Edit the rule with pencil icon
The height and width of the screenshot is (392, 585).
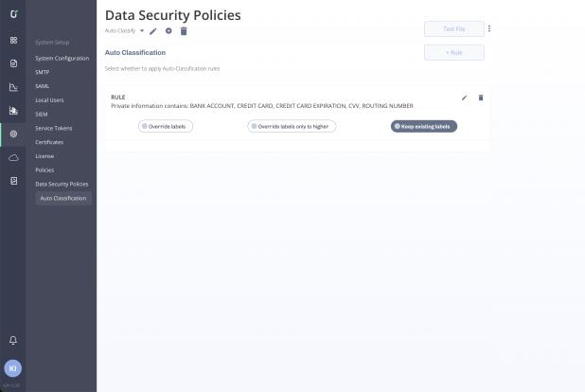point(464,98)
